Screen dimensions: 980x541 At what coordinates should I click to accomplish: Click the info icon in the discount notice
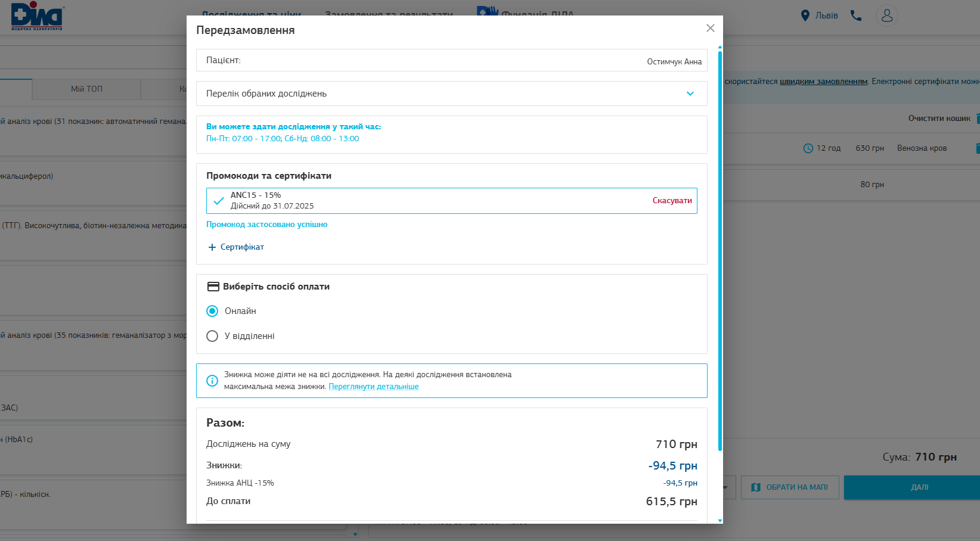point(212,381)
